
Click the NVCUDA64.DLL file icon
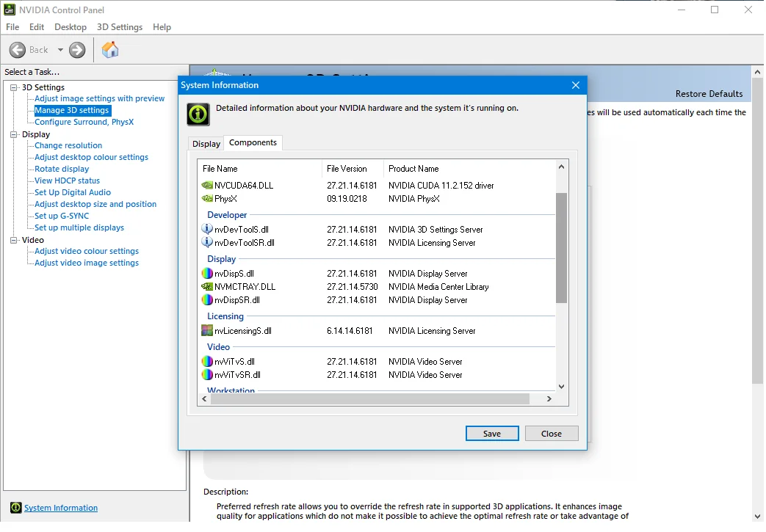207,186
